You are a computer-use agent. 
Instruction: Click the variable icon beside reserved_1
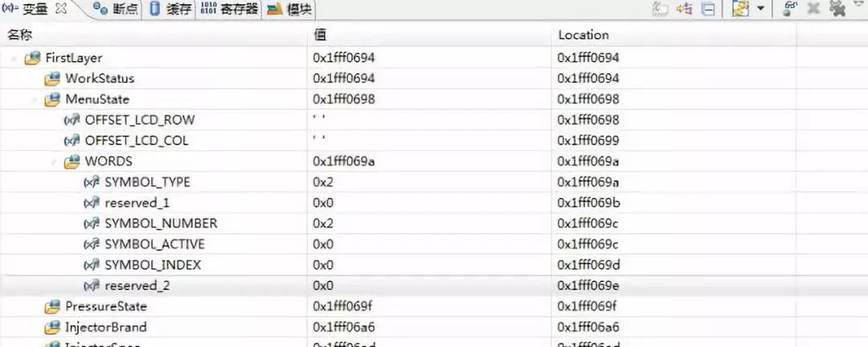[x=92, y=203]
